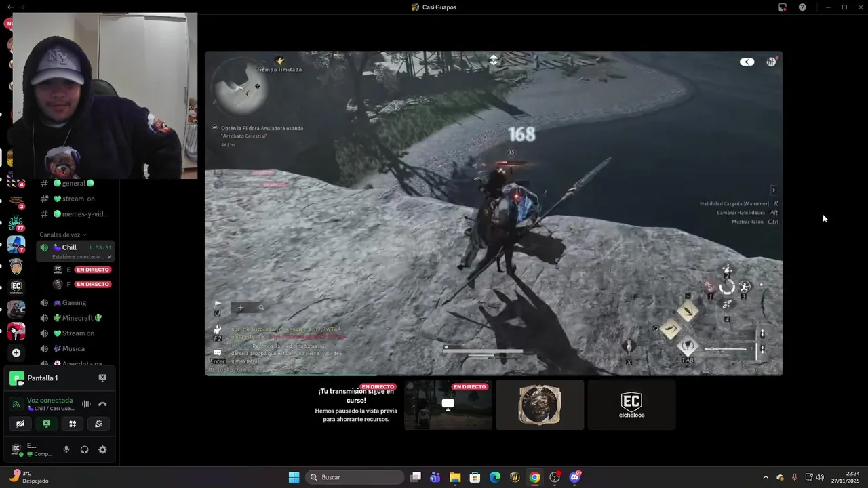Click own user avatar in panel

point(16,449)
